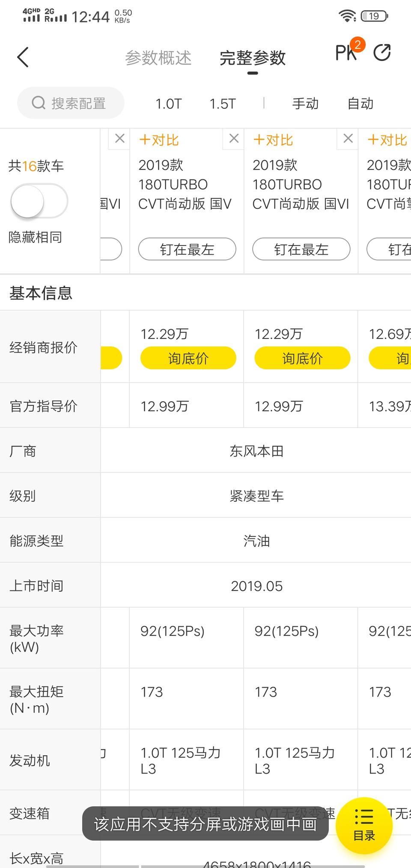Filter by 1.0T engine
This screenshot has height=868, width=411.
[x=169, y=104]
